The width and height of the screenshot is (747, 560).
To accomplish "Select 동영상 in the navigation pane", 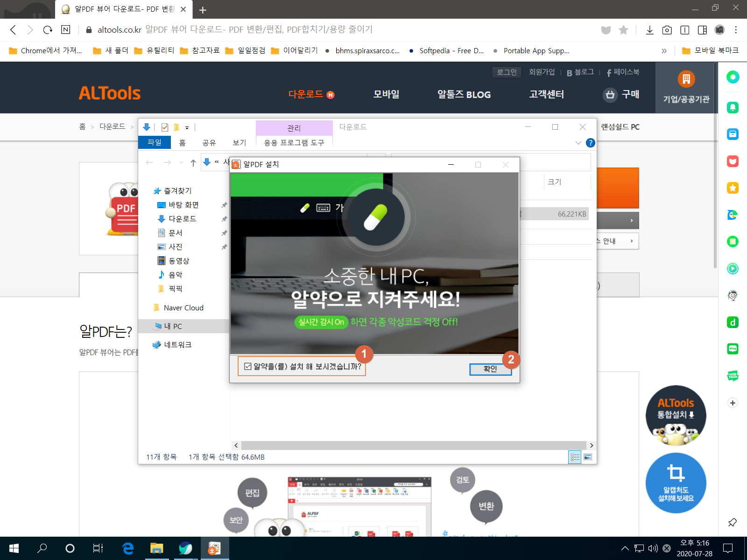I will click(174, 261).
